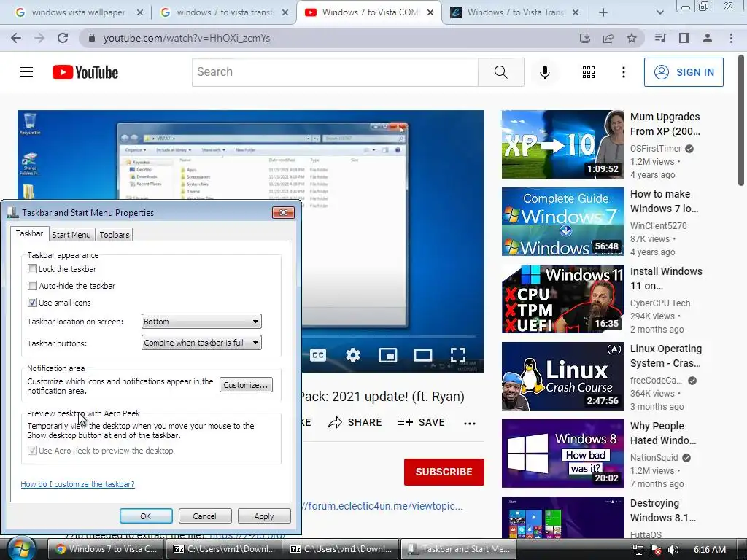The width and height of the screenshot is (747, 560).
Task: Click the Windows Start orb
Action: (x=21, y=549)
